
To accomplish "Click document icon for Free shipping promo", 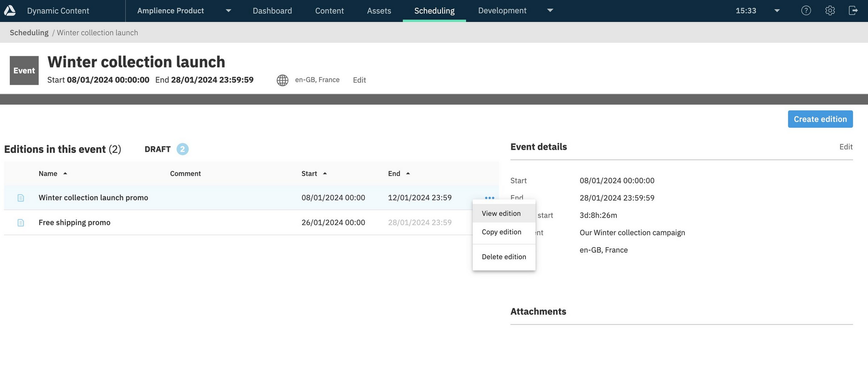I will [x=21, y=223].
